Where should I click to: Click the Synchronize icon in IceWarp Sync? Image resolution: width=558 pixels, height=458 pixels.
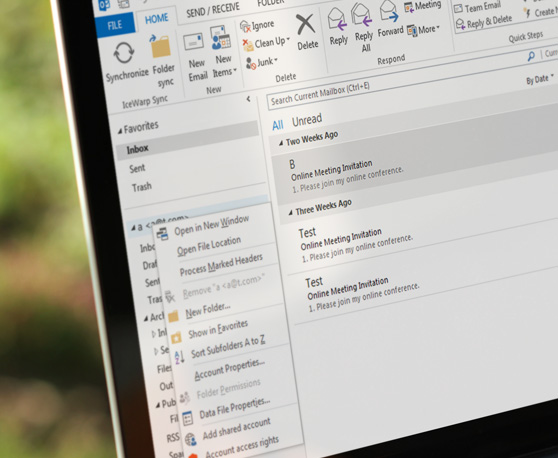click(124, 53)
